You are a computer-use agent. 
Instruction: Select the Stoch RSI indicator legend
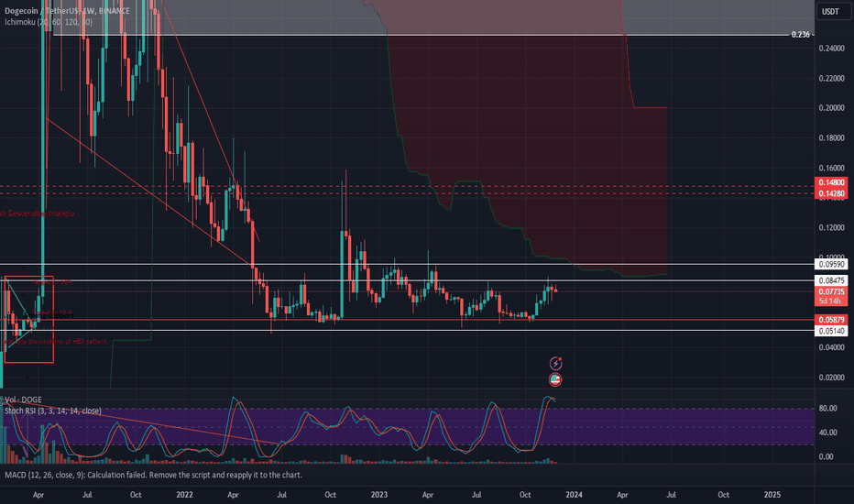click(53, 411)
